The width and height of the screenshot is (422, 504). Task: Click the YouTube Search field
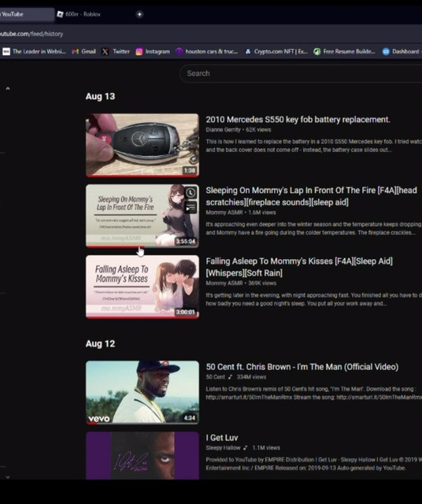tap(301, 73)
